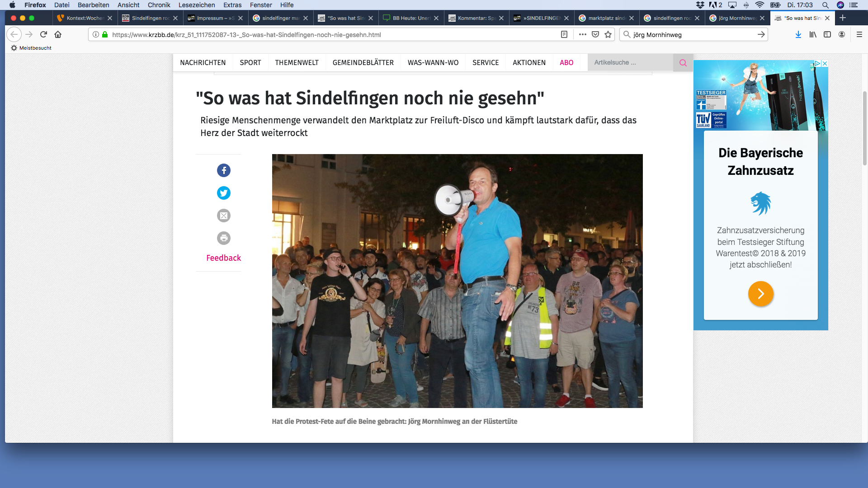Open the Dropbox menu bar icon
This screenshot has width=868, height=488.
[700, 5]
